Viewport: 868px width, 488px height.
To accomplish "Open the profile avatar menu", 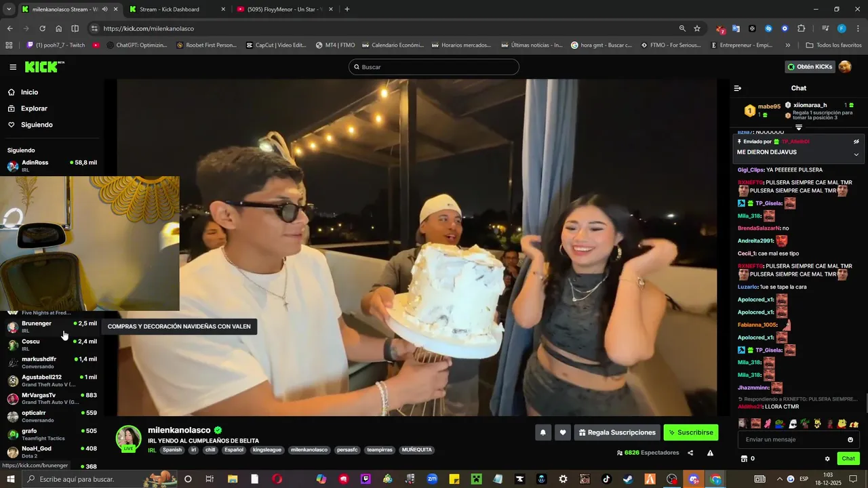I will point(845,66).
